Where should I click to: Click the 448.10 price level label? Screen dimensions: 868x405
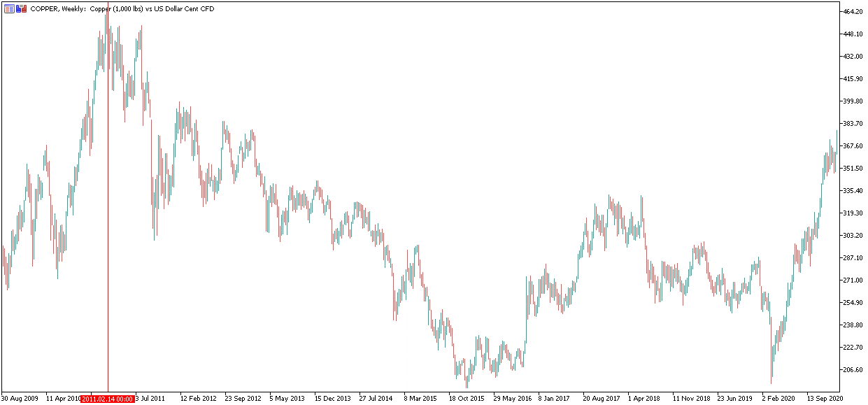pyautogui.click(x=854, y=34)
